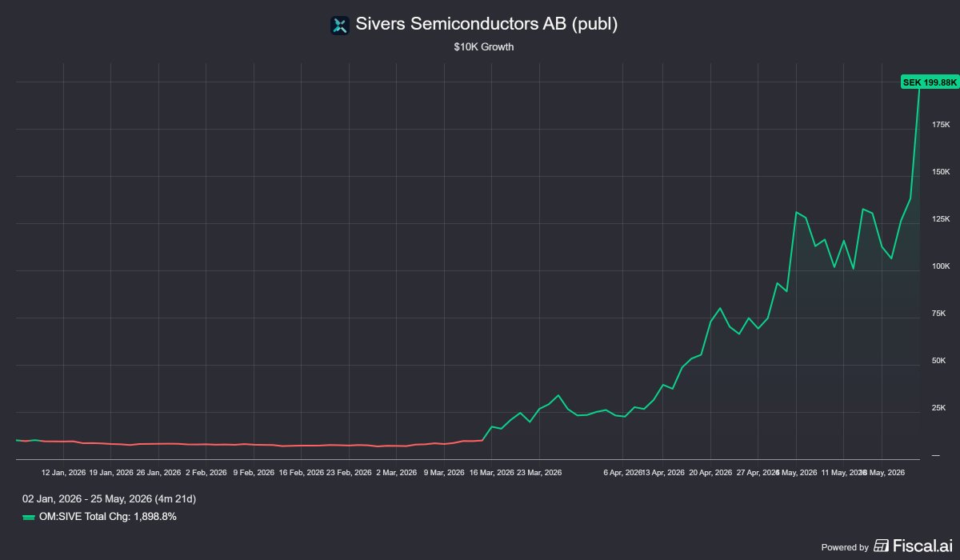This screenshot has width=960, height=560.
Task: Click the 9 Feb, 2026 date label
Action: (x=254, y=473)
